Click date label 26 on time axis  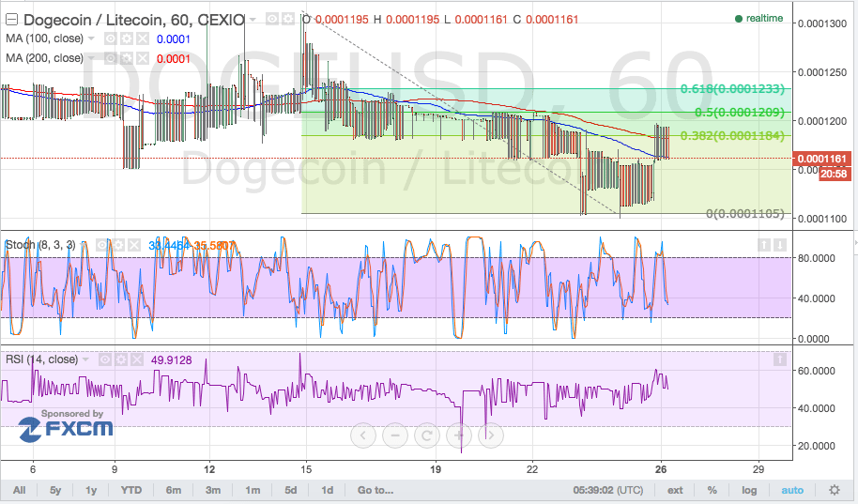click(661, 469)
